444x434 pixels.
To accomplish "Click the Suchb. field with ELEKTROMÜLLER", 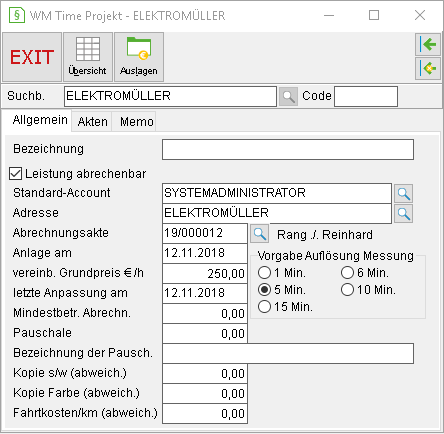I will pos(170,97).
